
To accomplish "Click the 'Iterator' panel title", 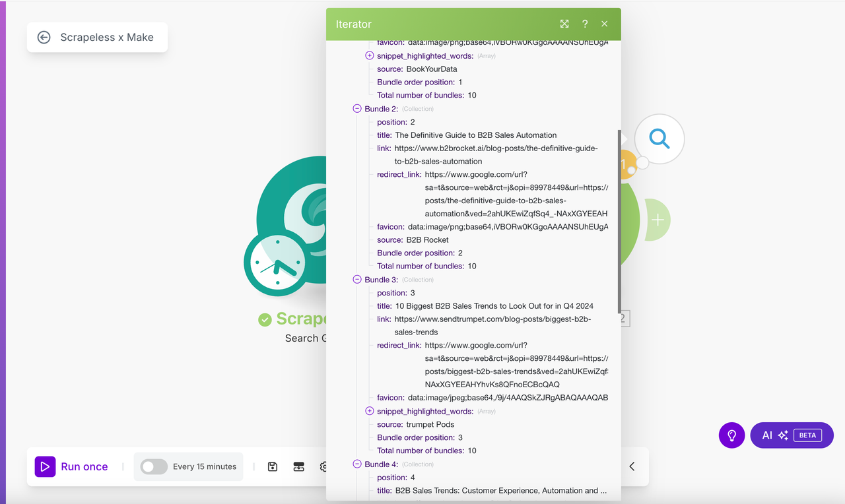I will 354,24.
